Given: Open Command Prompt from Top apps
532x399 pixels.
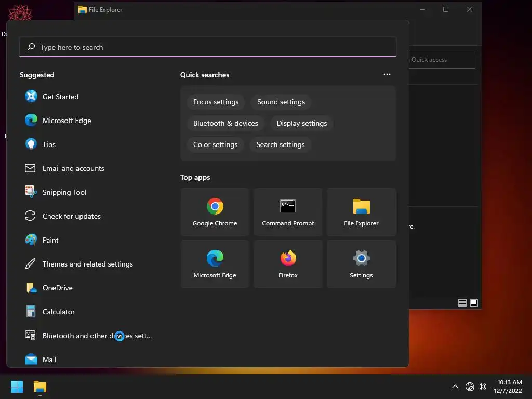Looking at the screenshot, I should (x=288, y=212).
